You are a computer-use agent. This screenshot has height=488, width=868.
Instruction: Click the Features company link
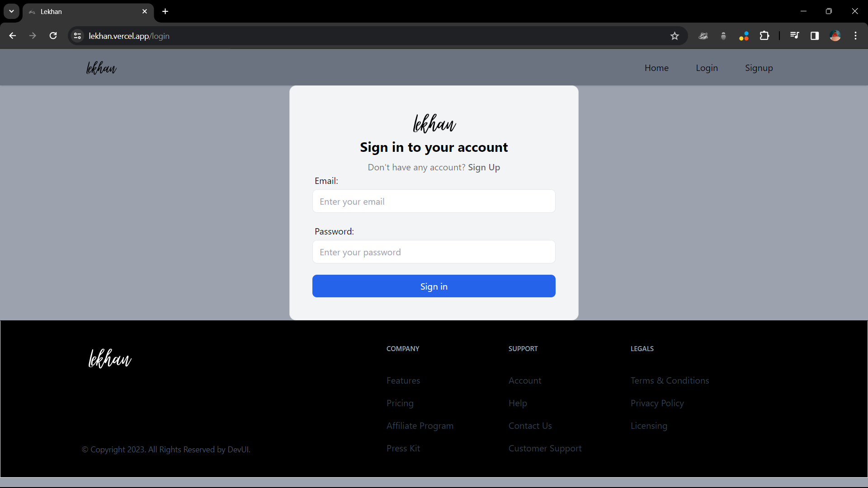click(x=403, y=380)
